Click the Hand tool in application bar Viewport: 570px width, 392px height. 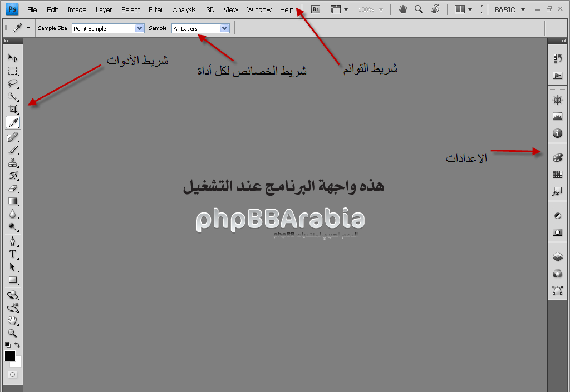click(402, 10)
